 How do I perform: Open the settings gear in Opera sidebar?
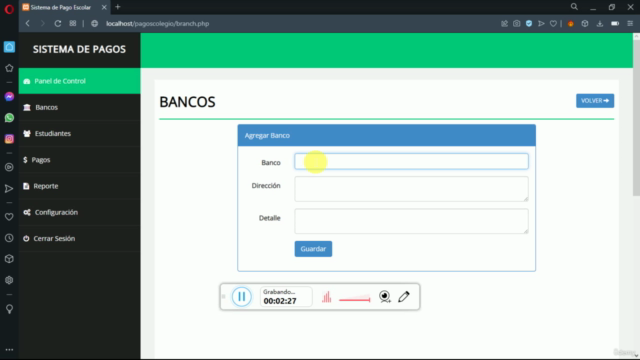coord(9,280)
